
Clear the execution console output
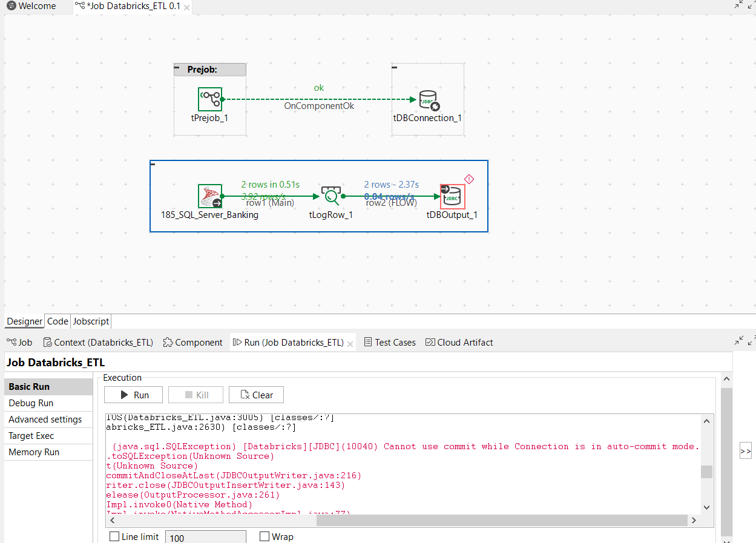click(256, 395)
